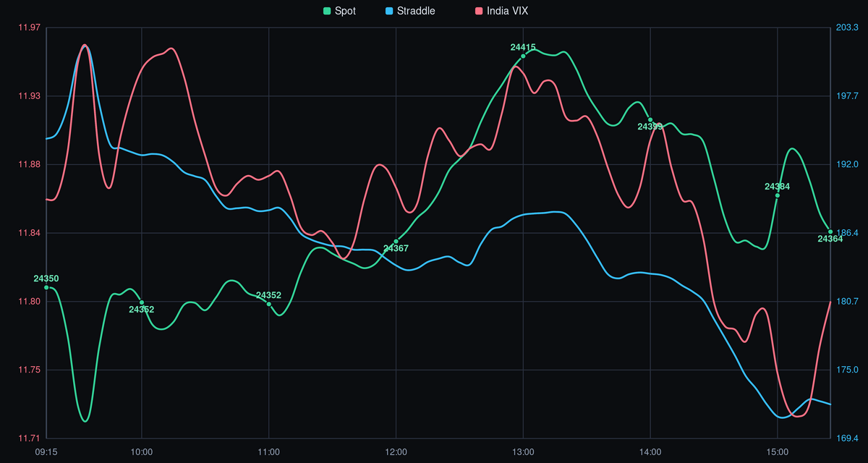Screen dimensions: 868x463
Task: Click the 11:00 time axis label
Action: click(x=269, y=451)
